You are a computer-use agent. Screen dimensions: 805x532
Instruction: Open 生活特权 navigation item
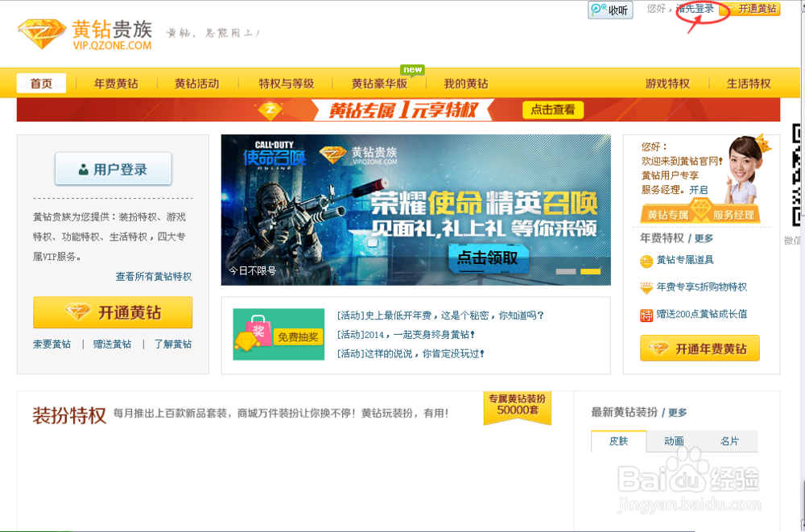(x=749, y=84)
